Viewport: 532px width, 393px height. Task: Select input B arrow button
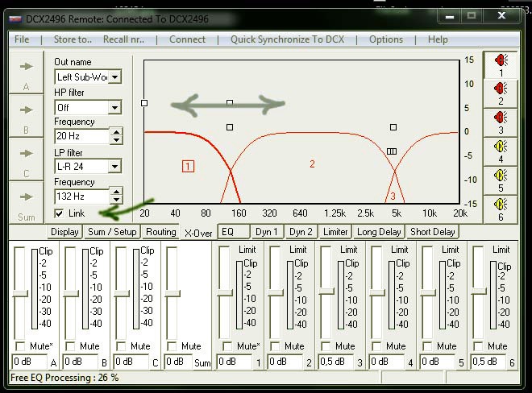pos(26,116)
